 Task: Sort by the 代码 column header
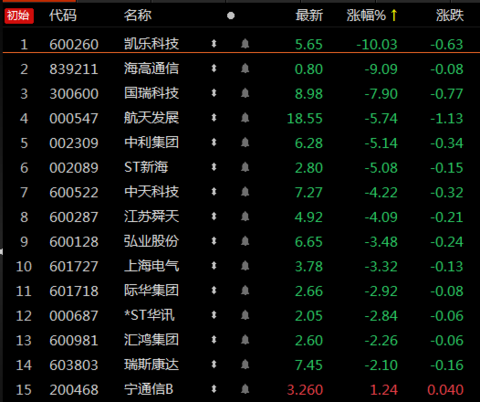pyautogui.click(x=63, y=15)
